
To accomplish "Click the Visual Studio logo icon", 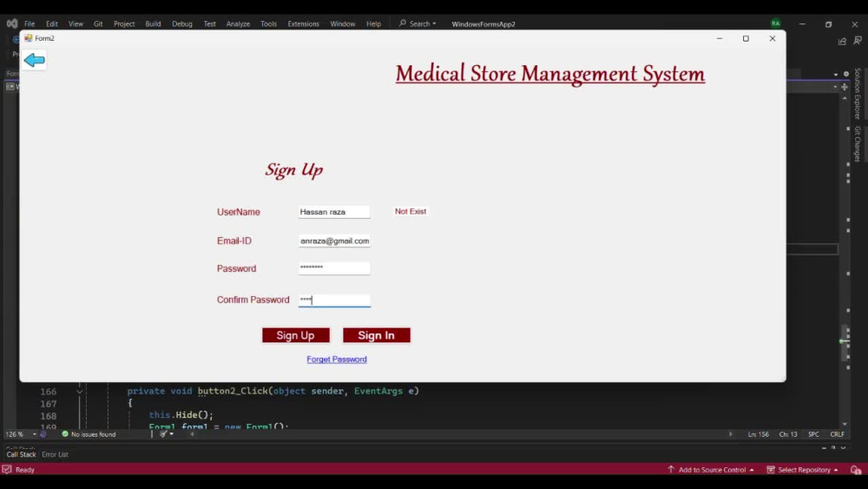I will pyautogui.click(x=11, y=23).
